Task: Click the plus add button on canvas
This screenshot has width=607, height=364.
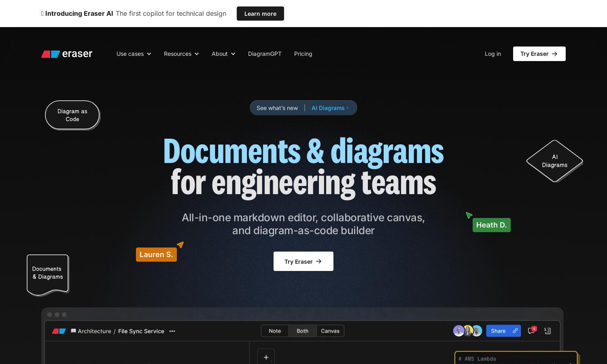Action: click(266, 357)
